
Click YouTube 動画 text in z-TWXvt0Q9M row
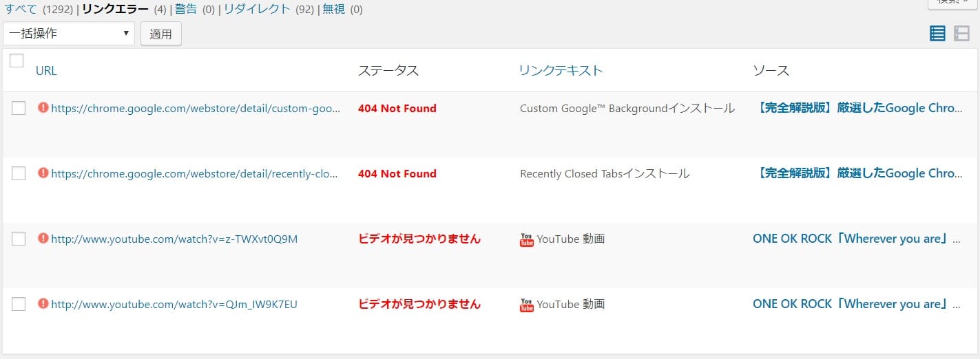pyautogui.click(x=571, y=239)
